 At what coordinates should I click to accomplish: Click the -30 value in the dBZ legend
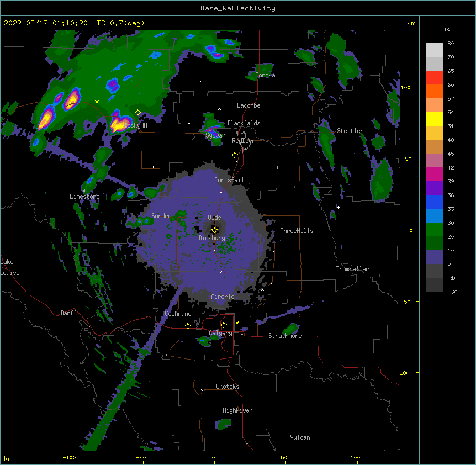click(452, 292)
